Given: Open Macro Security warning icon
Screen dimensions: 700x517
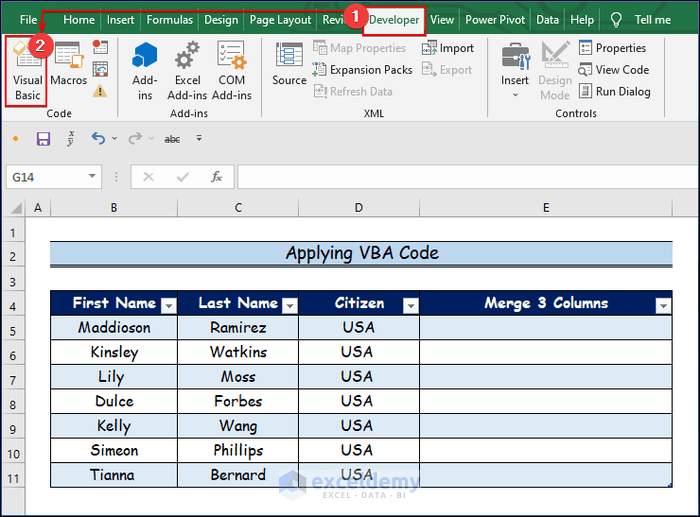Looking at the screenshot, I should point(100,91).
